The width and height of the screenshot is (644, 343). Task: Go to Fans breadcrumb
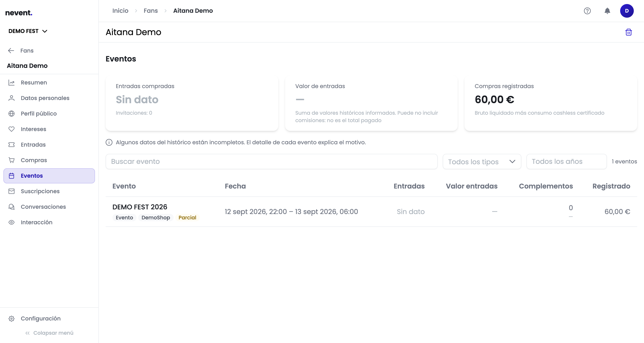pyautogui.click(x=151, y=11)
